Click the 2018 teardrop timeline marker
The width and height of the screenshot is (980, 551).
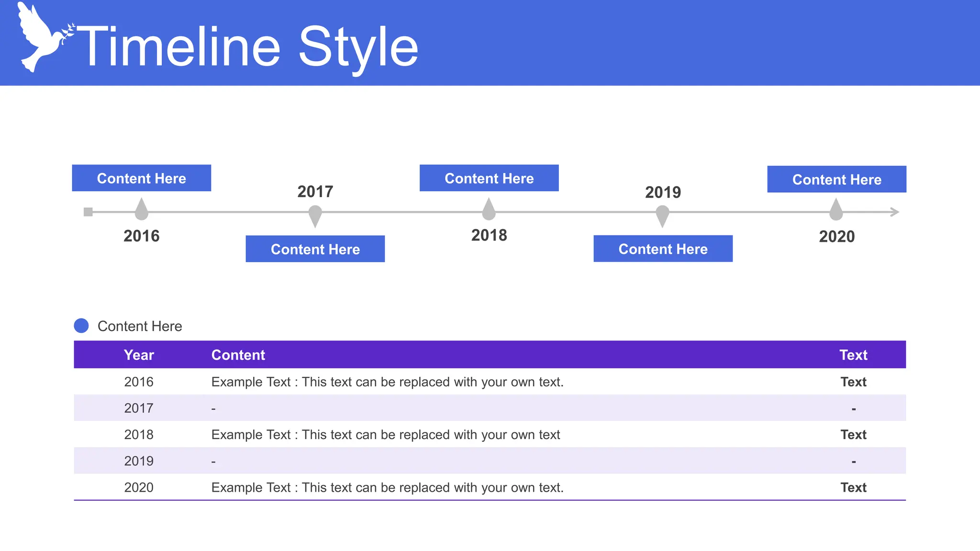point(489,210)
